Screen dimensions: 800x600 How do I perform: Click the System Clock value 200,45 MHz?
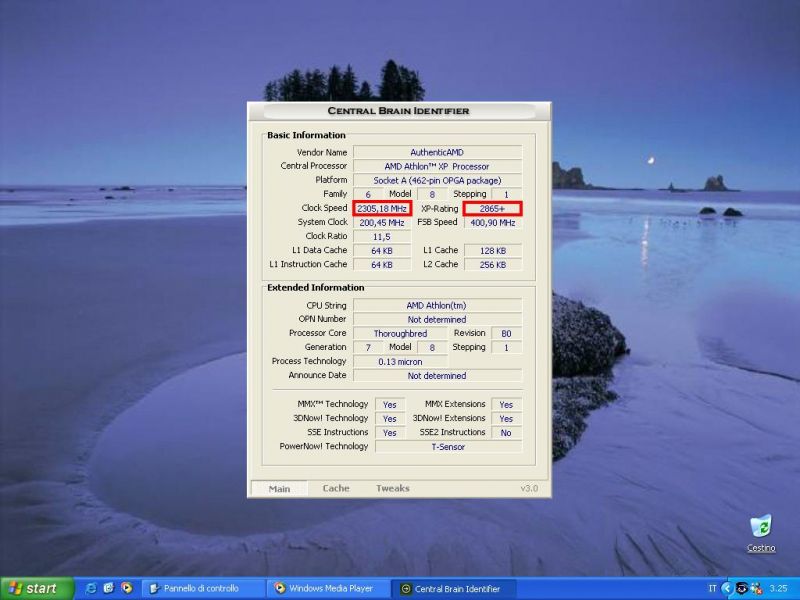coord(382,222)
